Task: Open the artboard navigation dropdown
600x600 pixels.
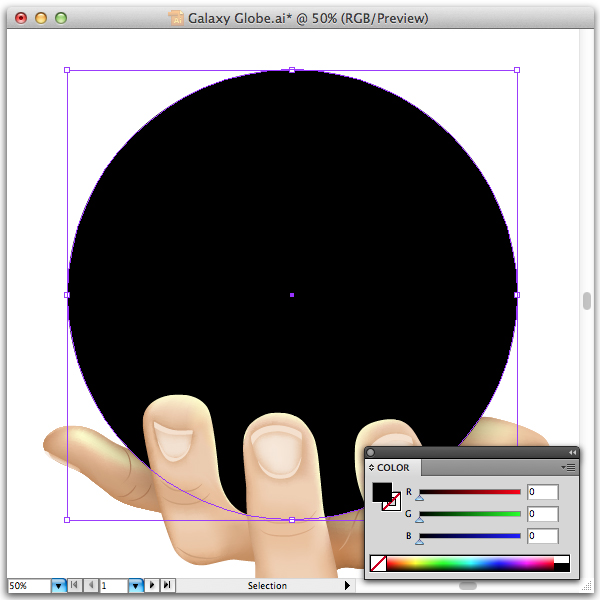Action: 135,585
